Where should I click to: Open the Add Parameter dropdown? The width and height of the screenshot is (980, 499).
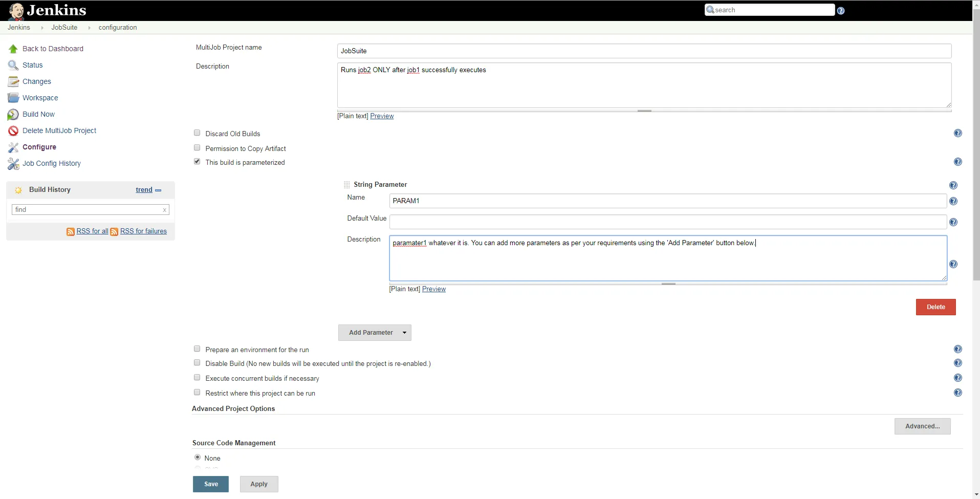[375, 333]
